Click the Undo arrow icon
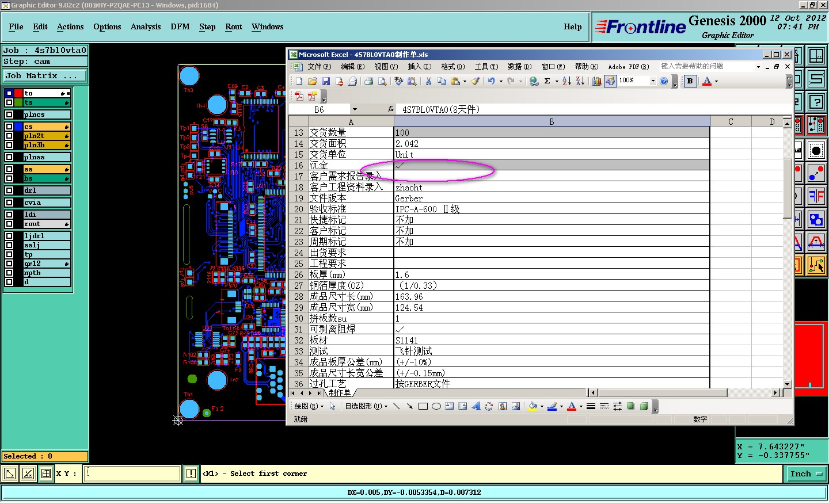 tap(491, 81)
